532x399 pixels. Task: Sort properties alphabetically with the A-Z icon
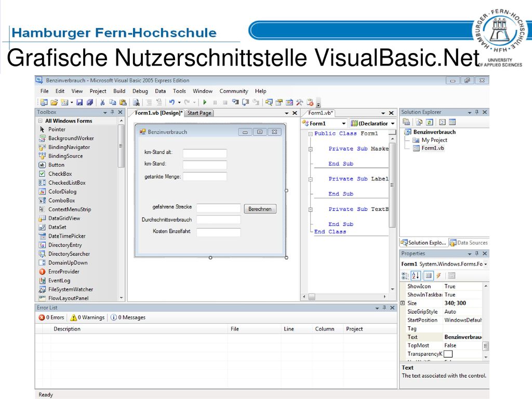pos(416,275)
